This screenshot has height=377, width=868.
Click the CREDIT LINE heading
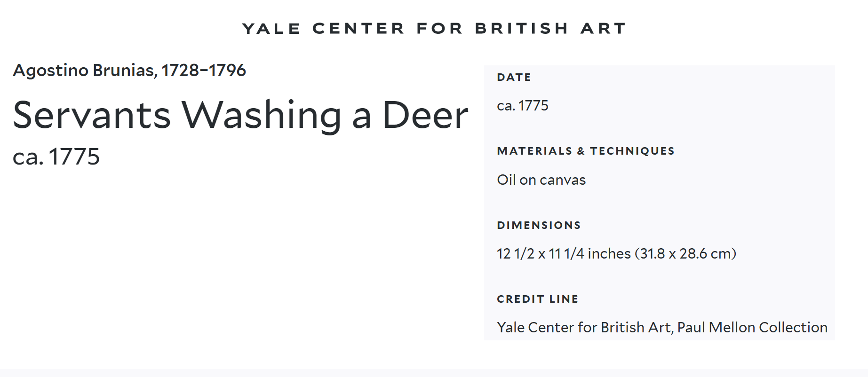pos(537,299)
